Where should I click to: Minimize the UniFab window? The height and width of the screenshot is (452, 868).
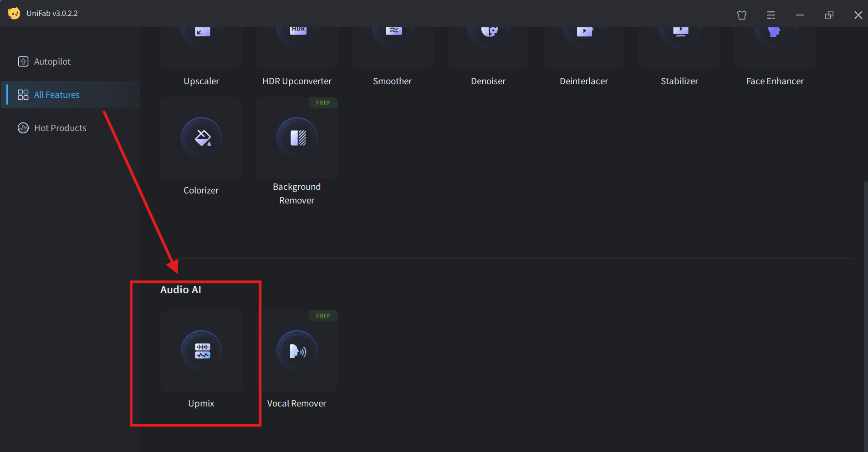[800, 15]
